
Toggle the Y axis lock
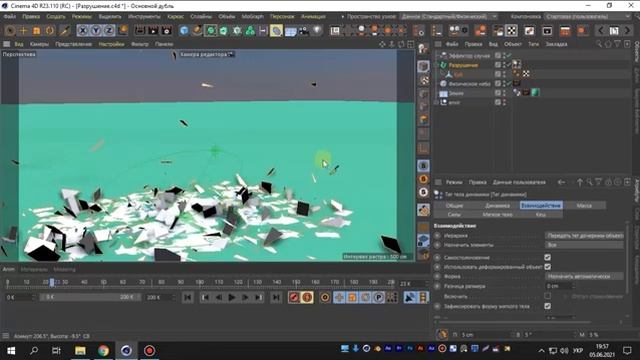click(x=96, y=31)
